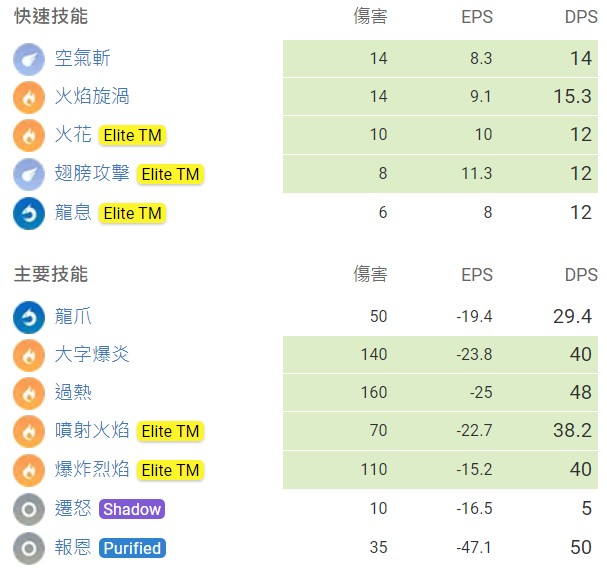Click the dragon-type icon beside 龍息
The height and width of the screenshot is (573, 607).
coord(29,213)
